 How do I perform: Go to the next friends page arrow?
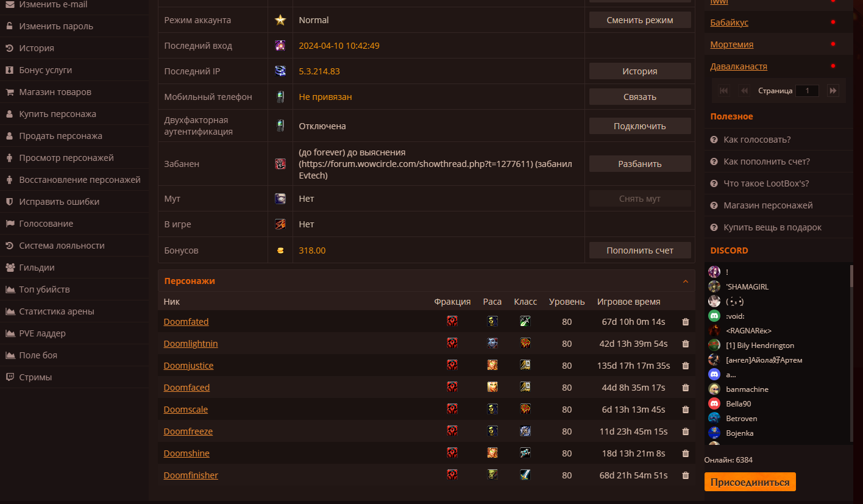tap(833, 91)
